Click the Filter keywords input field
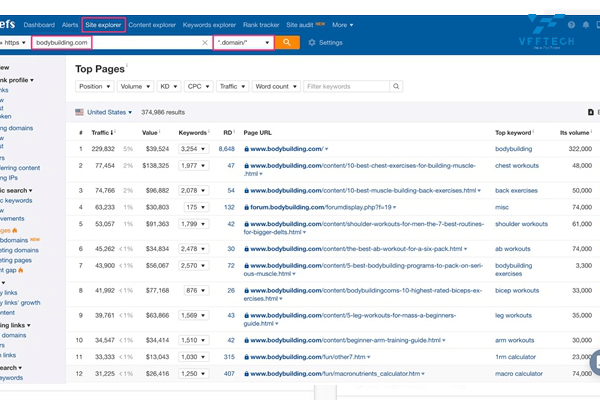 tap(346, 87)
